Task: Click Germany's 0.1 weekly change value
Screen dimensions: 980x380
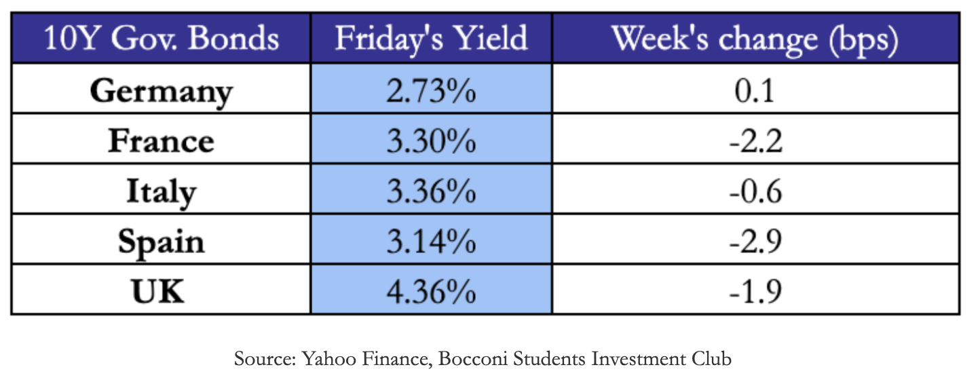Action: click(x=755, y=91)
